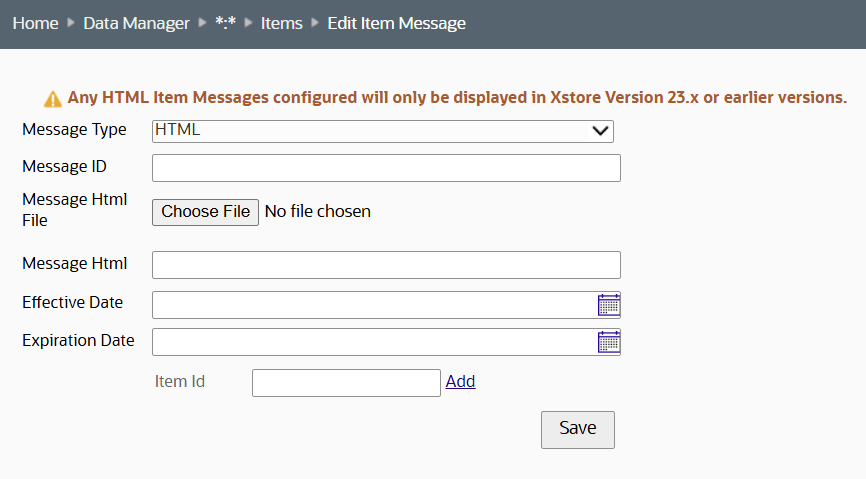Image resolution: width=866 pixels, height=479 pixels.
Task: Navigate to Items breadcrumb
Action: [281, 23]
